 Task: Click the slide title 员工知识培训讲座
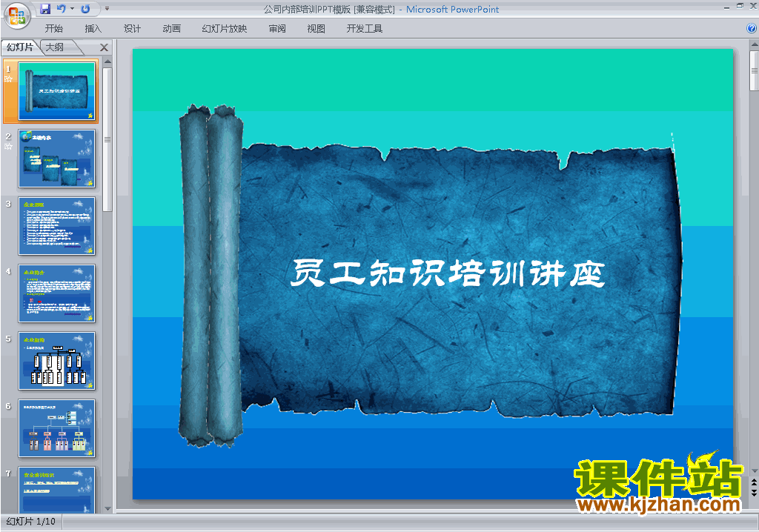[x=448, y=273]
